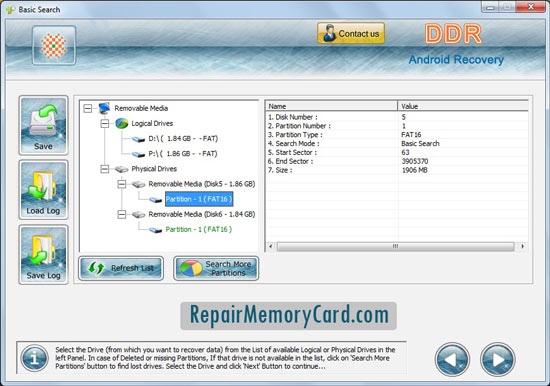The image size is (550, 386).
Task: Click the Value column header
Action: coord(463,106)
